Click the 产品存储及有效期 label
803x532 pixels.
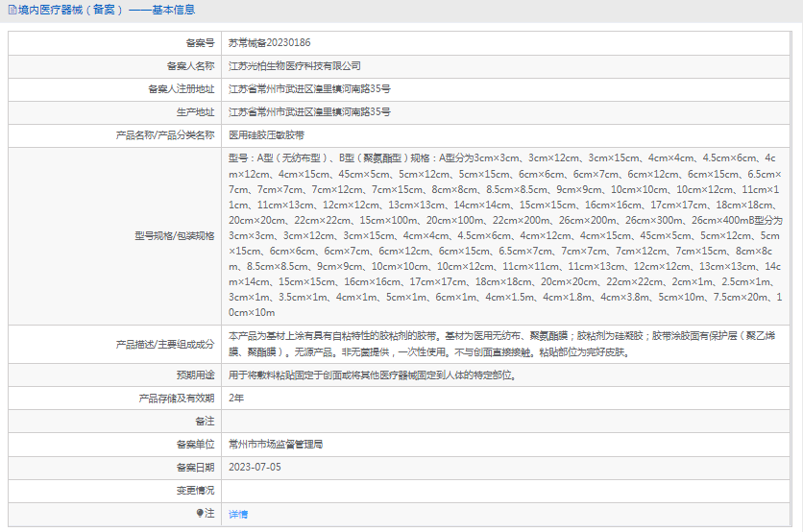(x=177, y=399)
